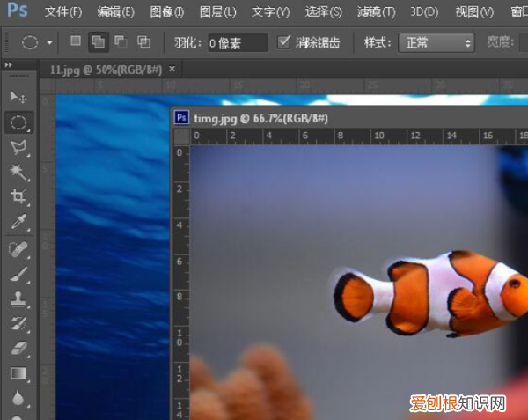Open the 选择(S) menu
528x420 pixels.
coord(324,12)
